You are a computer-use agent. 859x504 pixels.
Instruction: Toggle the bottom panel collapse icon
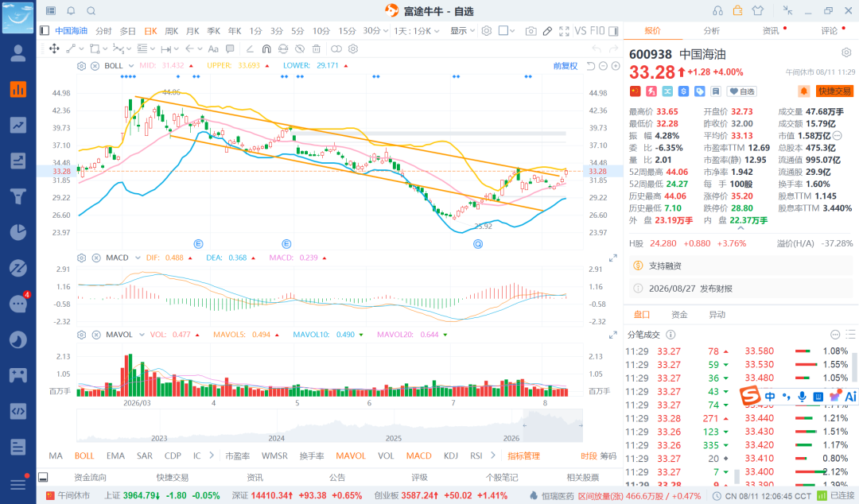(x=43, y=477)
